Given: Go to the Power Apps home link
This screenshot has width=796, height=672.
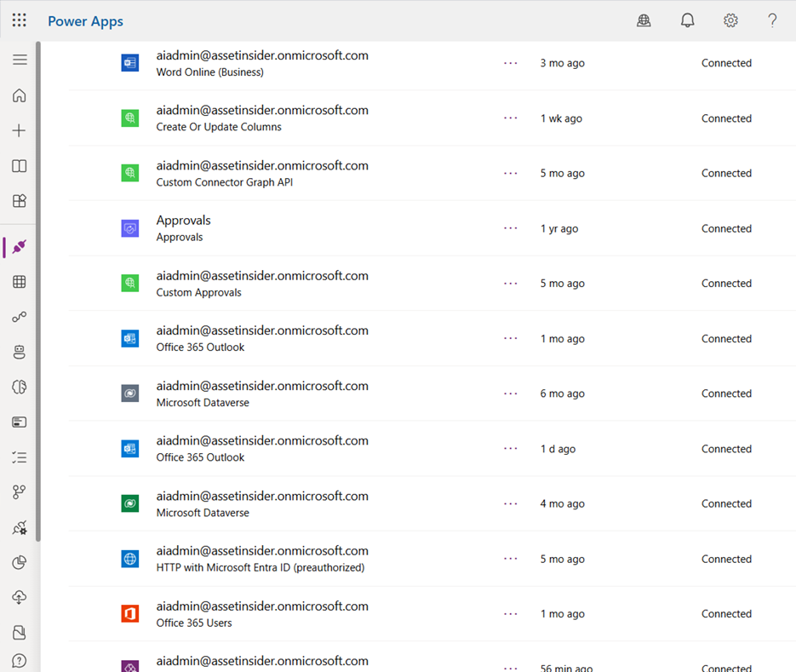Looking at the screenshot, I should 85,21.
